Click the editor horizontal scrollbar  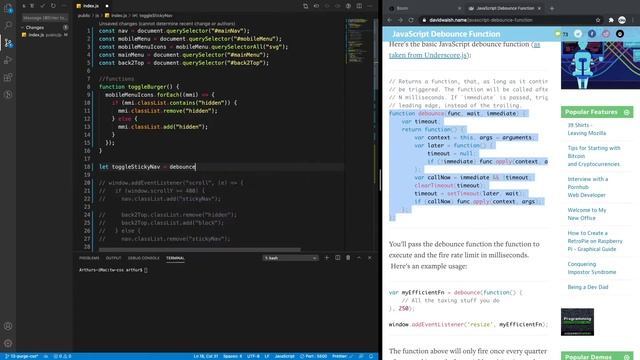pyautogui.click(x=200, y=249)
